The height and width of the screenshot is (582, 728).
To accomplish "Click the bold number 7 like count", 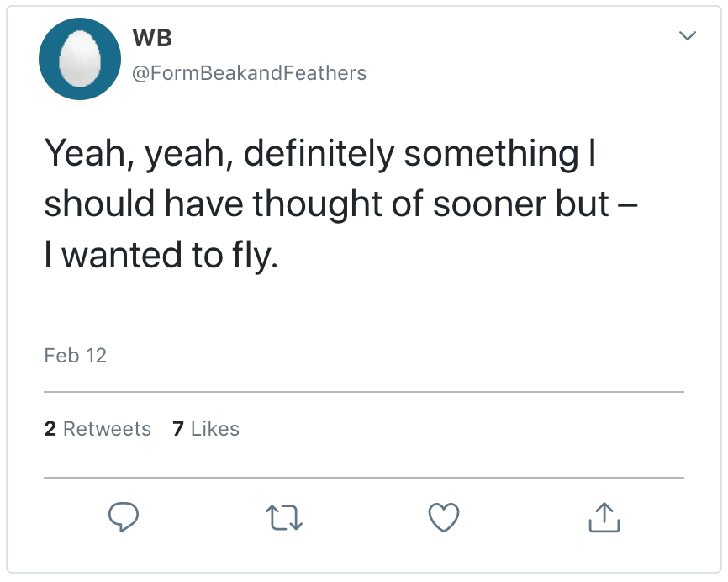I will coord(178,429).
